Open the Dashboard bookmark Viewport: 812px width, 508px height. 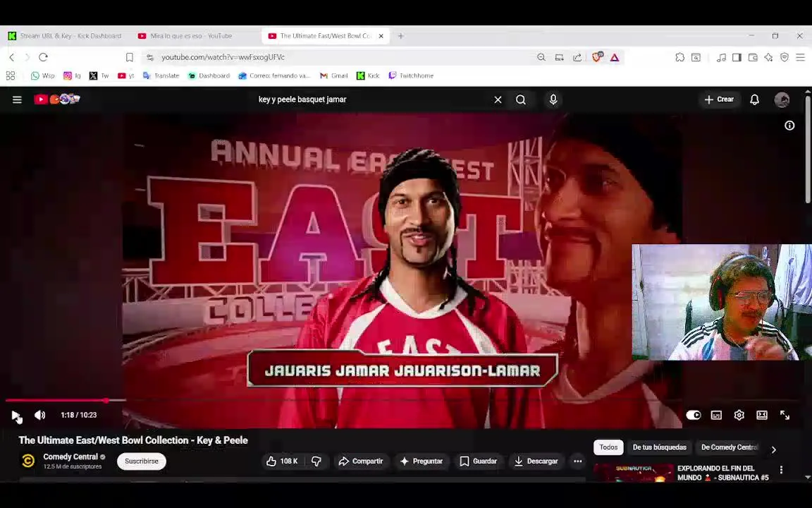point(209,75)
